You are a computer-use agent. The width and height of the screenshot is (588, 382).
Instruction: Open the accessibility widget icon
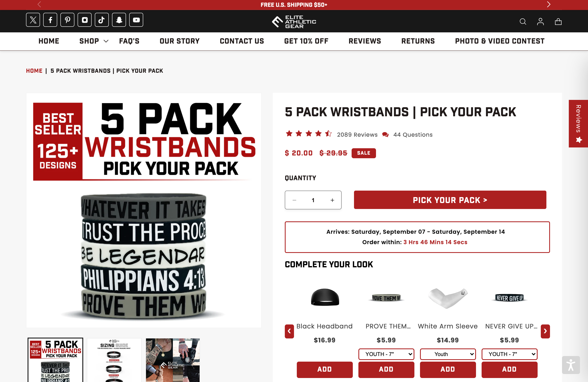click(x=571, y=365)
